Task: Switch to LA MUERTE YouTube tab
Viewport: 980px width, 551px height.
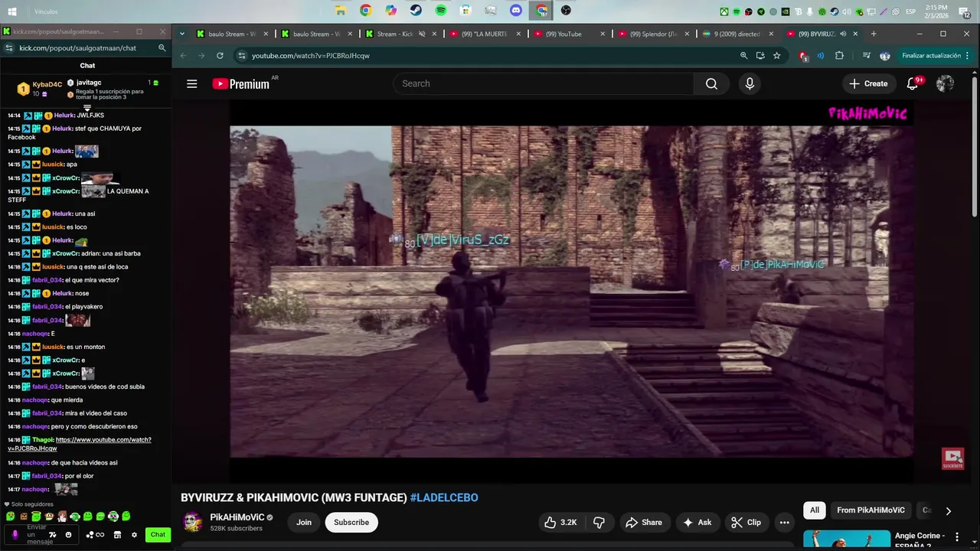Action: tap(485, 34)
